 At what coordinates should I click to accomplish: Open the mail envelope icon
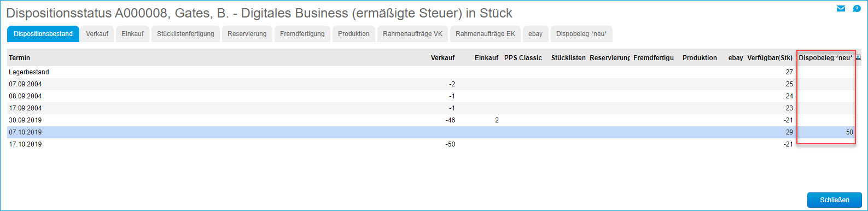coord(841,8)
